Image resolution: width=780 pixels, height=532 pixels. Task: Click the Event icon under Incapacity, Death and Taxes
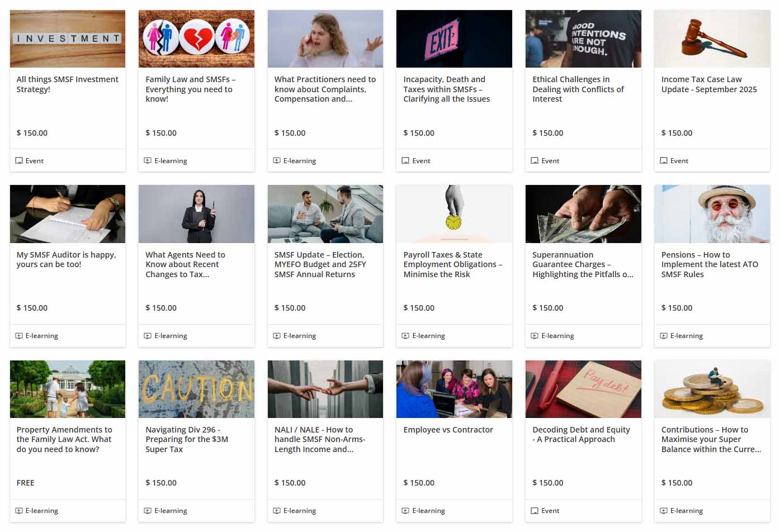coord(405,160)
